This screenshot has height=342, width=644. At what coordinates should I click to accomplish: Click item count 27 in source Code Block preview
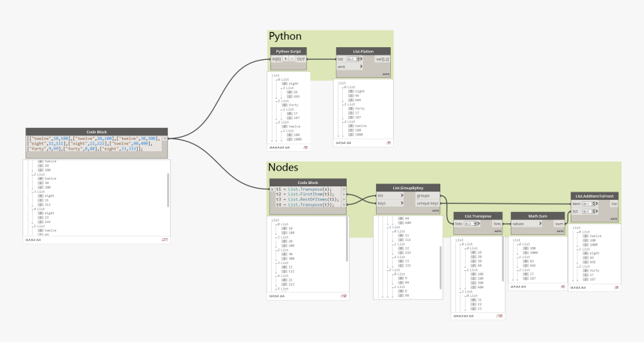(165, 239)
